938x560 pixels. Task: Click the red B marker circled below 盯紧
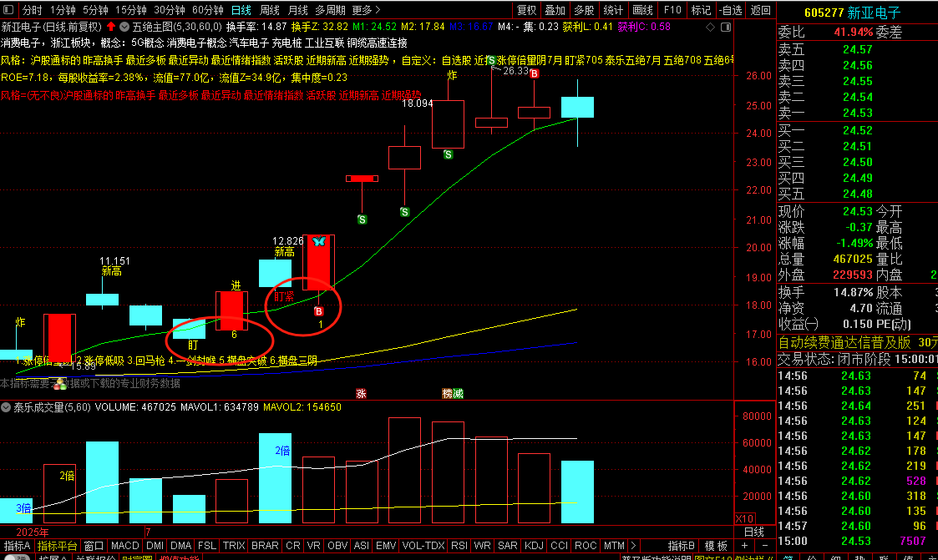point(319,311)
